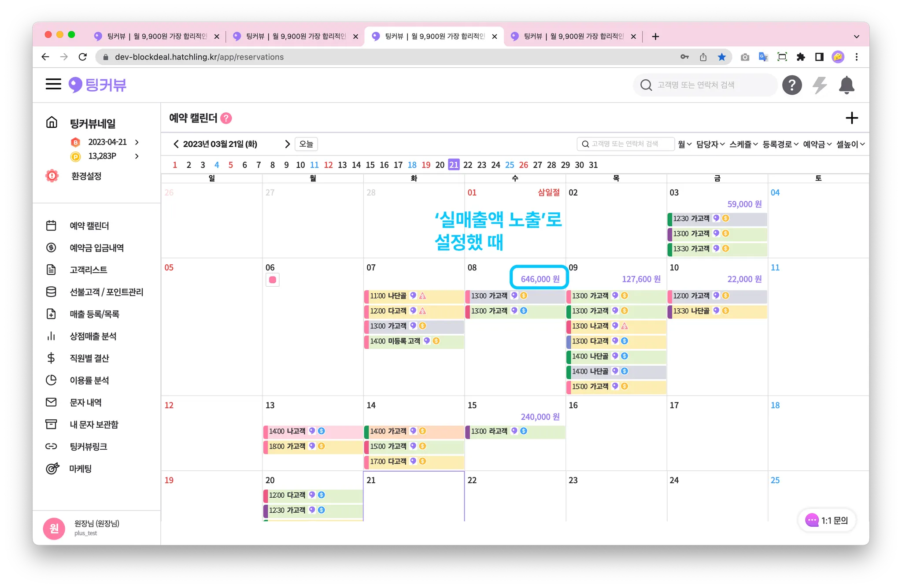The width and height of the screenshot is (902, 588).
Task: Expand the 13,283P points chevron
Action: click(x=137, y=156)
